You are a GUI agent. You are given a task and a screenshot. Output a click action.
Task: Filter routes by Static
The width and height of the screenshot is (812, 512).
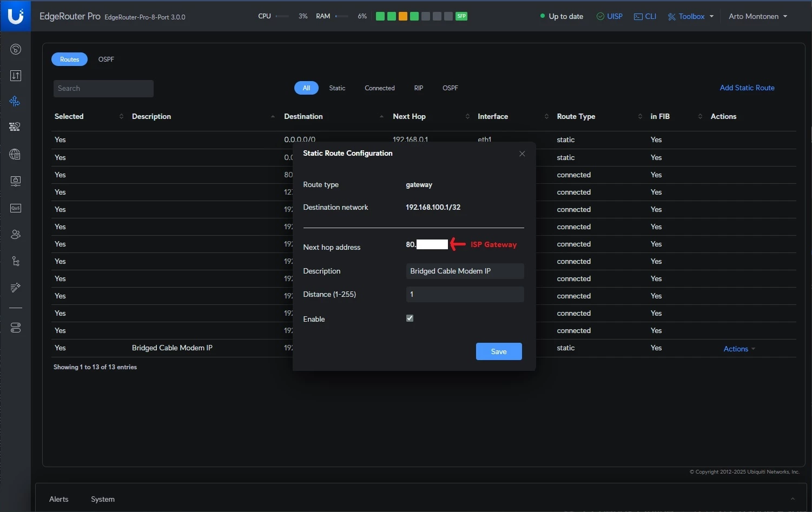[337, 88]
